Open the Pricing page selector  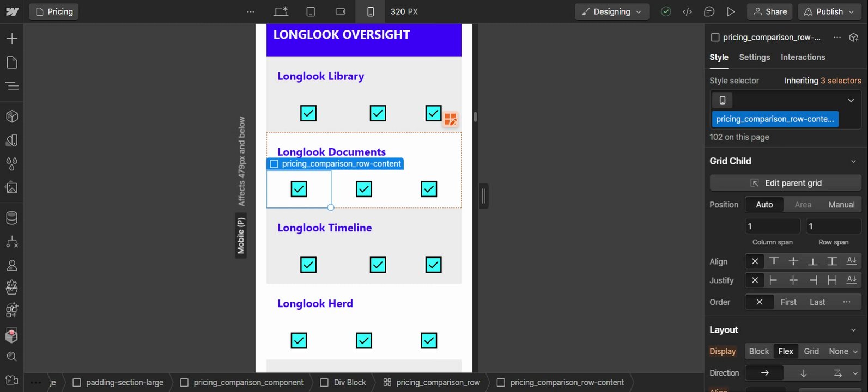pyautogui.click(x=54, y=11)
